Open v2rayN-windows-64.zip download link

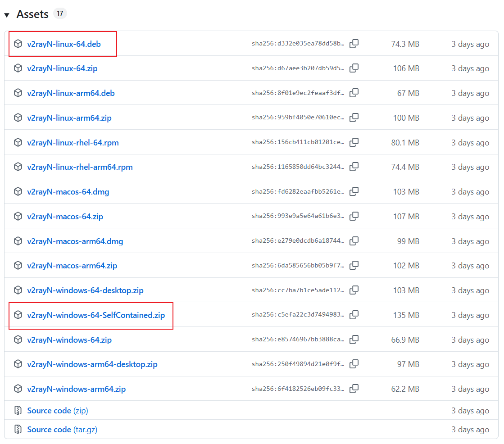[x=69, y=340]
